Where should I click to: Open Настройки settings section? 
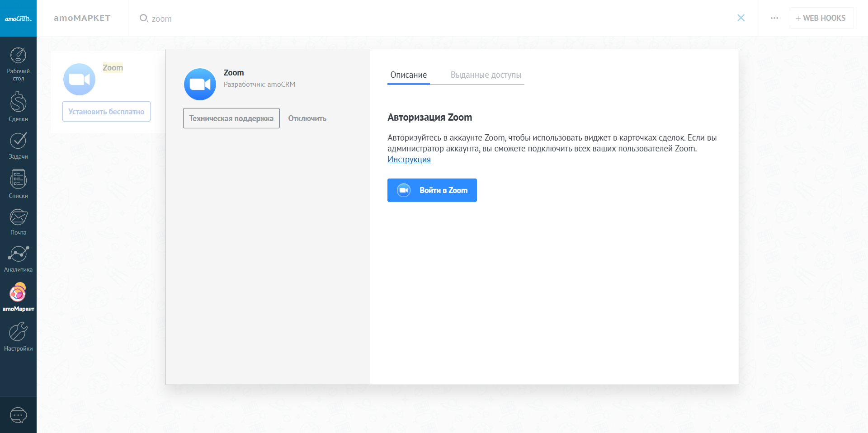tap(18, 336)
